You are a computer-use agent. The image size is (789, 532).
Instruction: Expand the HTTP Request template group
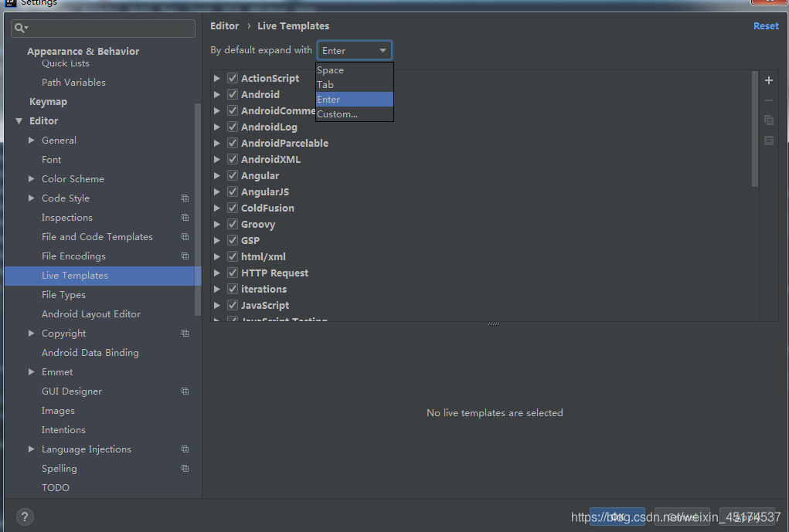pos(217,273)
